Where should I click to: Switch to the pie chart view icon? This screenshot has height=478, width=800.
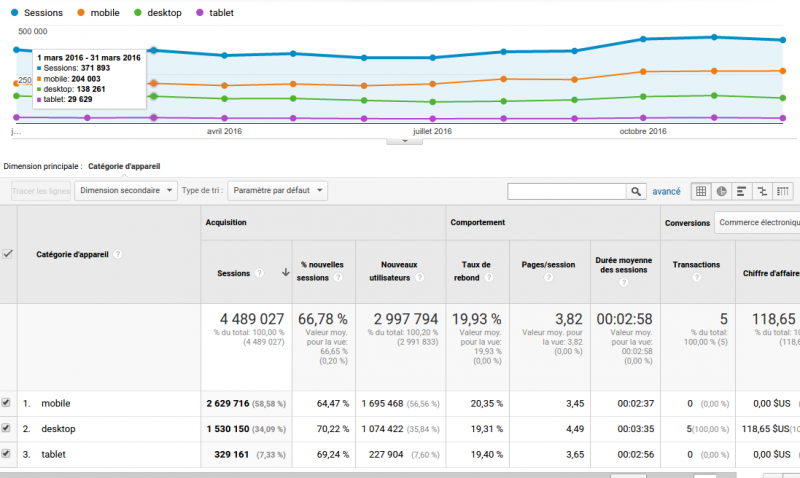721,191
